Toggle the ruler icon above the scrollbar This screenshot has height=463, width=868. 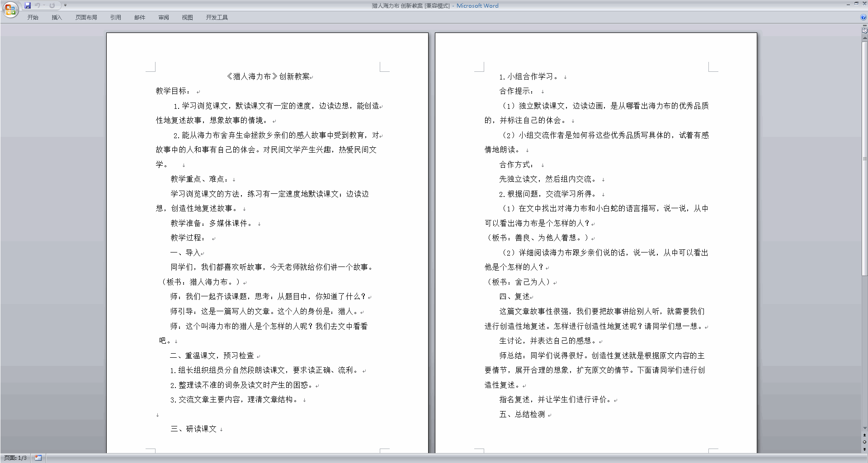click(864, 31)
